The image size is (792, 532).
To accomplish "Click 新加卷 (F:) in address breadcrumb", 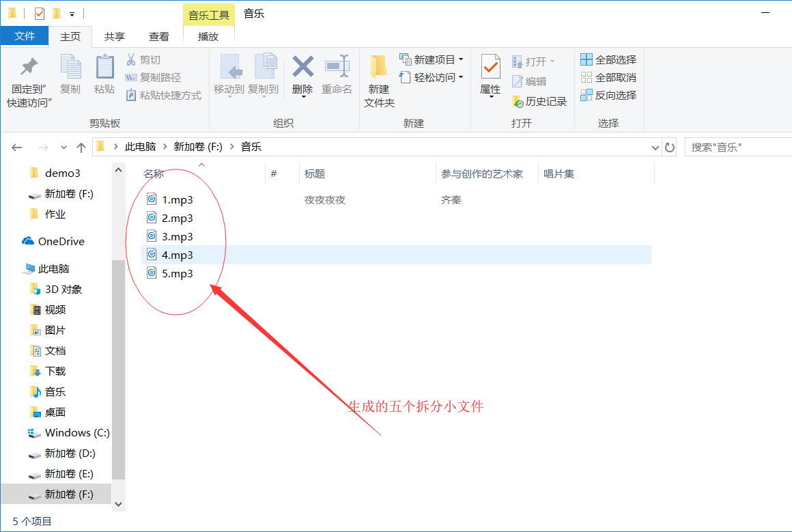I will tap(198, 147).
